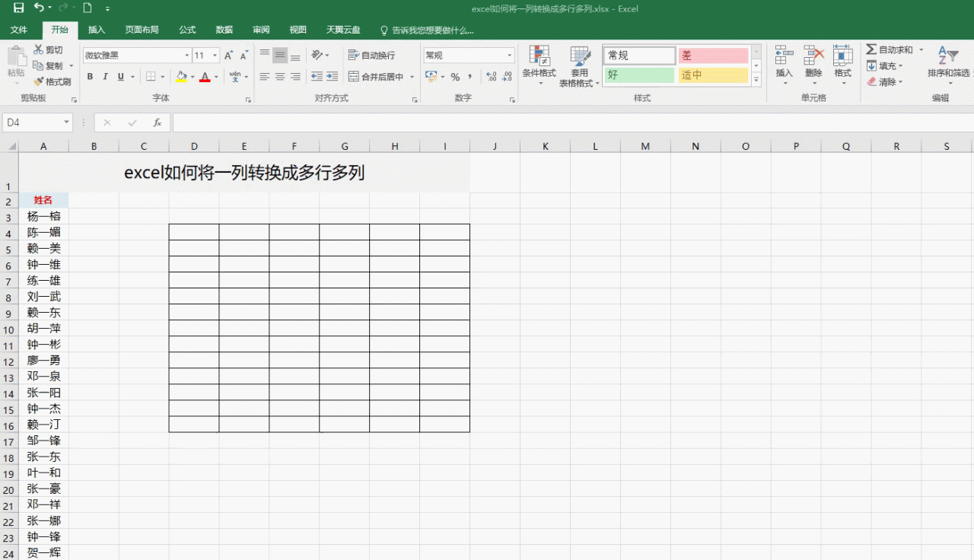
Task: Click the wén phonetic guide icon
Action: 234,77
